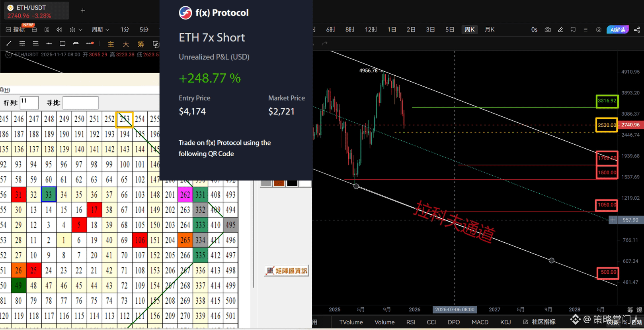This screenshot has width=644, height=330.
Task: Add the DPO indicator
Action: pos(454,322)
